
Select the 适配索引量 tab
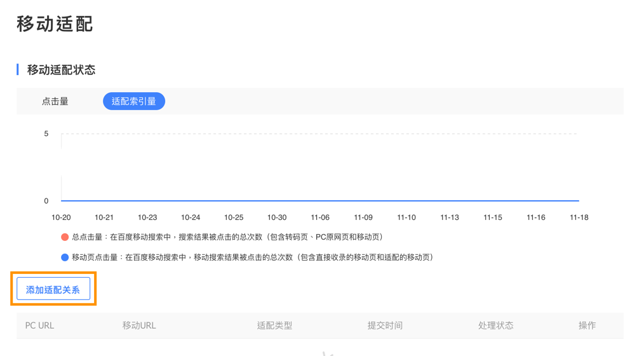(134, 101)
